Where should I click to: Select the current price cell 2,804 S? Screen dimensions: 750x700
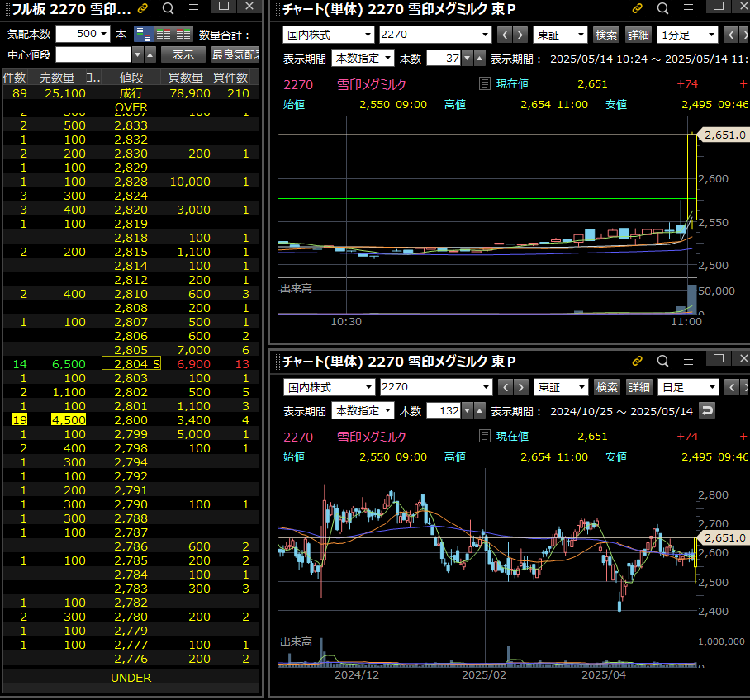click(x=131, y=364)
